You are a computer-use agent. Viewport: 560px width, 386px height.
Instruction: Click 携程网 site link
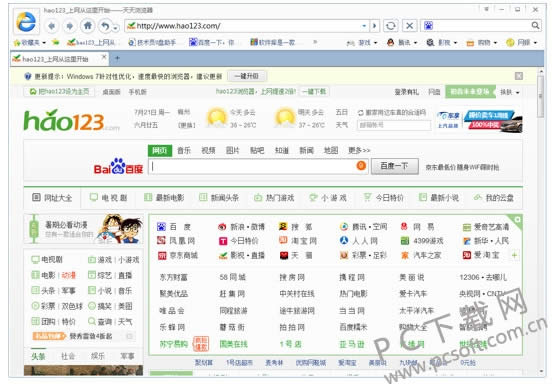point(352,277)
